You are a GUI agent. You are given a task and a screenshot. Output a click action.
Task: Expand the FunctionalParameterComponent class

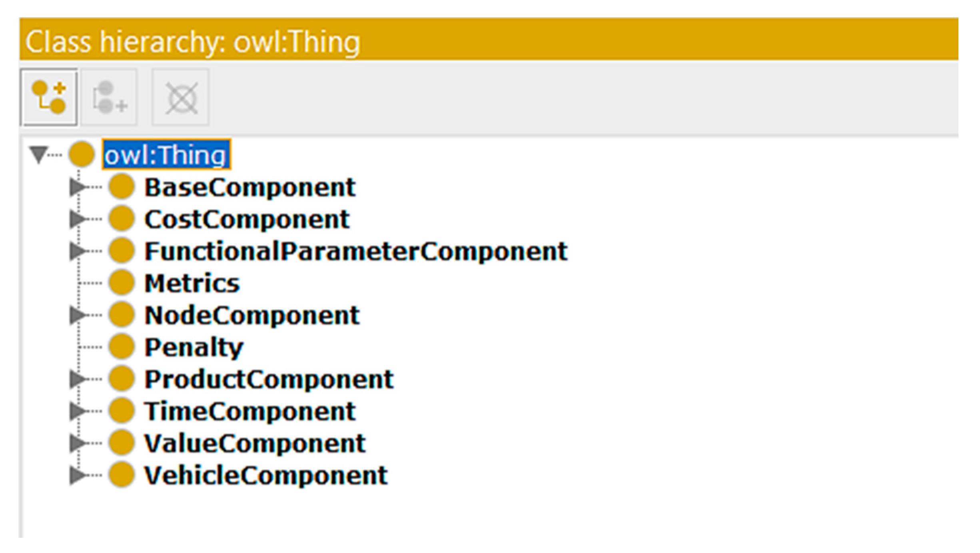77,251
